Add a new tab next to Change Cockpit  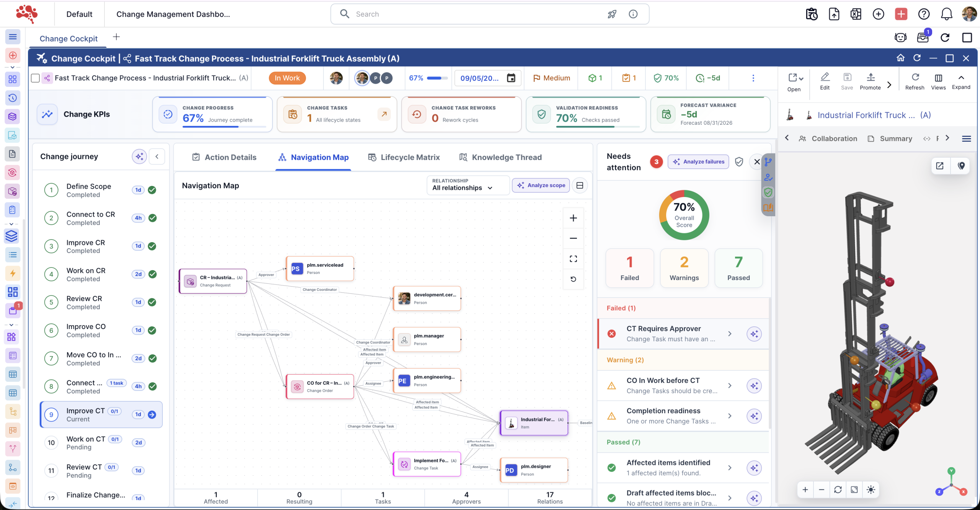point(116,37)
